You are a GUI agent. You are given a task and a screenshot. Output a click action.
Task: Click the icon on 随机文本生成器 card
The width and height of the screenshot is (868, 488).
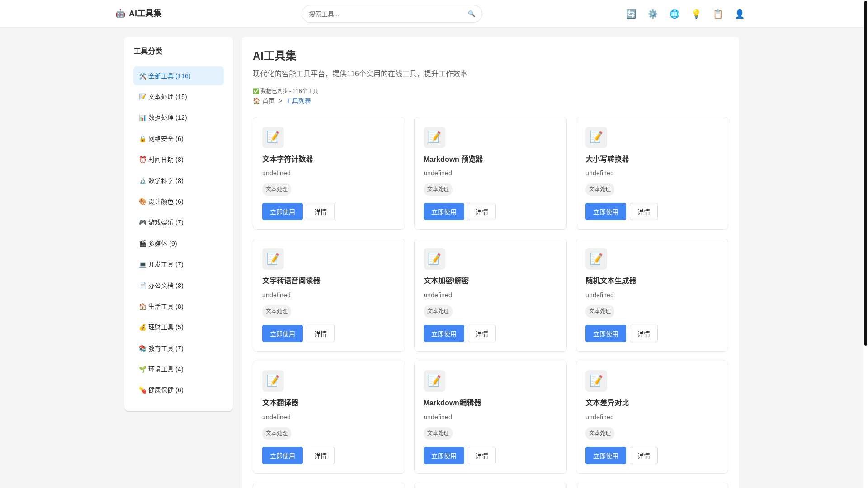click(596, 259)
